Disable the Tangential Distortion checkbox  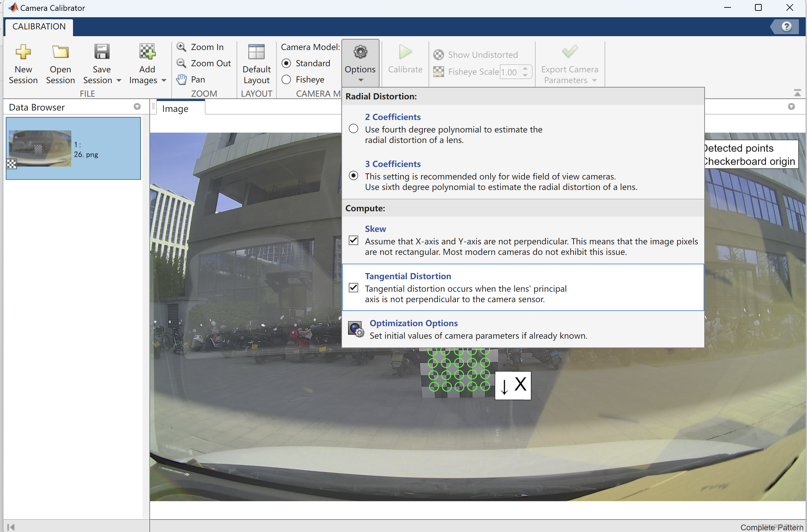(353, 287)
